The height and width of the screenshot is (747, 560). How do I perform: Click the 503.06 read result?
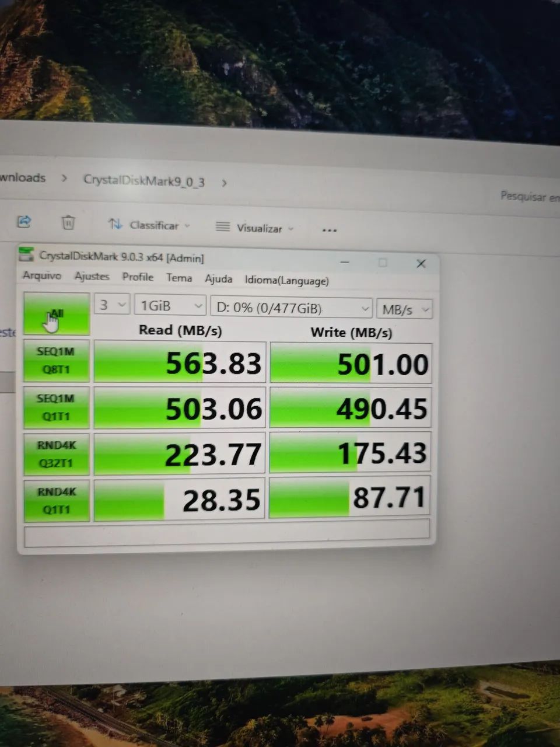point(180,408)
